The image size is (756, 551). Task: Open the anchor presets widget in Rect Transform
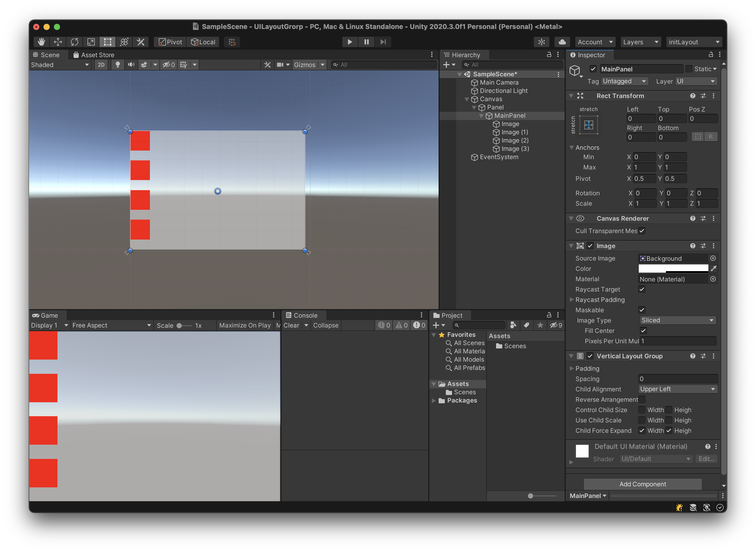coord(588,125)
